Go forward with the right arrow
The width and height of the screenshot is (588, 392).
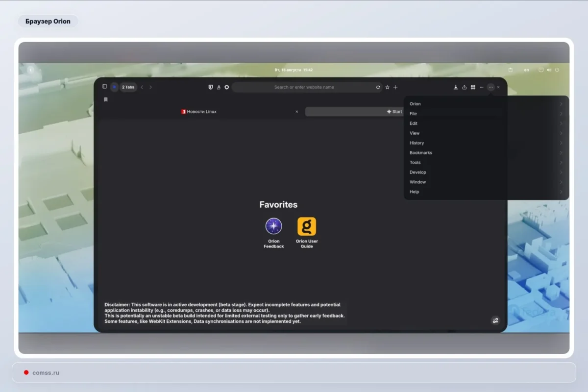click(x=150, y=87)
